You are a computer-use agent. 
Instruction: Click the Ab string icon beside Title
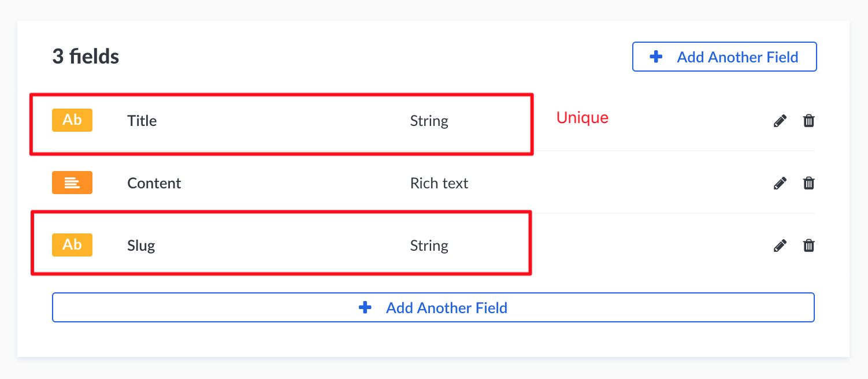pos(72,120)
